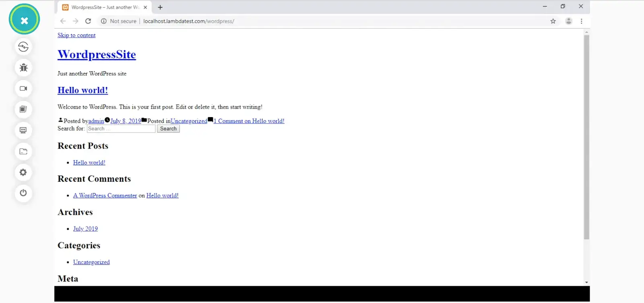Open settings gear in left sidebar
The image size is (644, 303).
click(23, 172)
